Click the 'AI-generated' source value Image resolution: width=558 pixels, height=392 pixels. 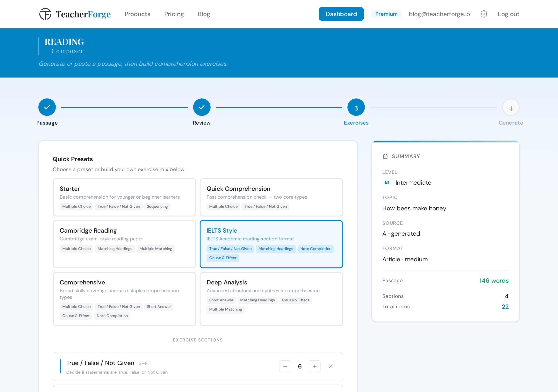[x=401, y=234]
